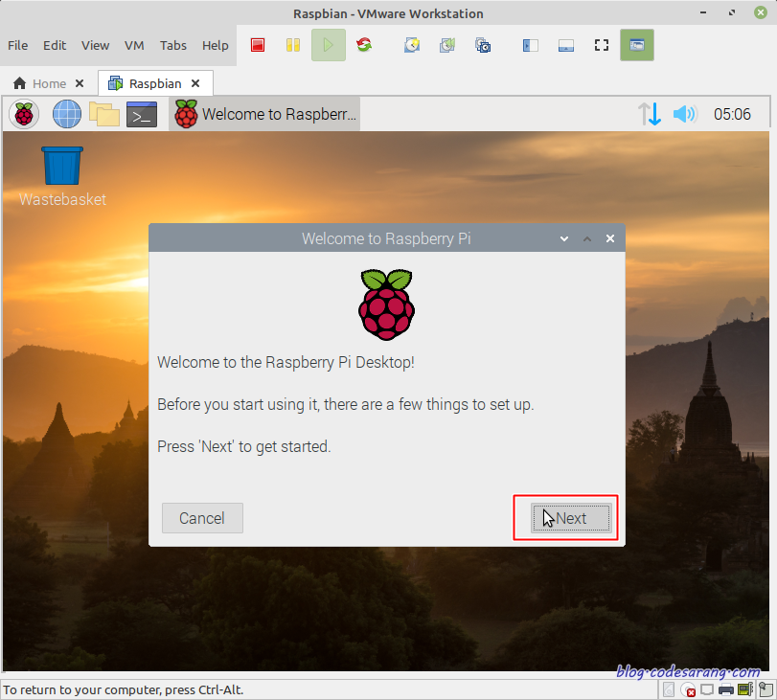Close the Home tab
Viewport: 777px width, 700px height.
pyautogui.click(x=80, y=83)
